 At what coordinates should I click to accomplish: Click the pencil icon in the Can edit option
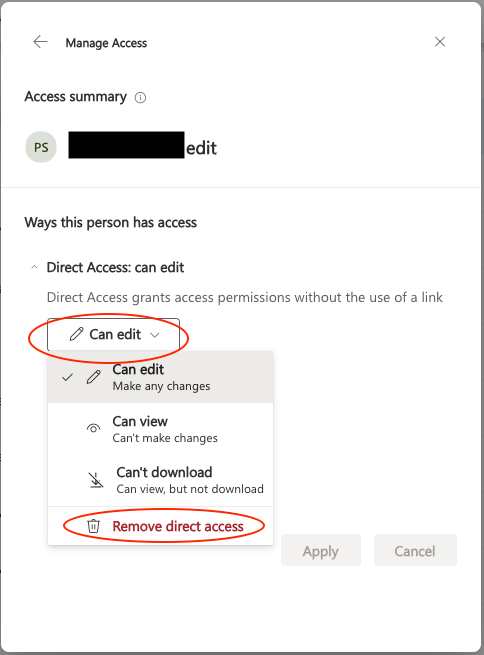coord(94,377)
